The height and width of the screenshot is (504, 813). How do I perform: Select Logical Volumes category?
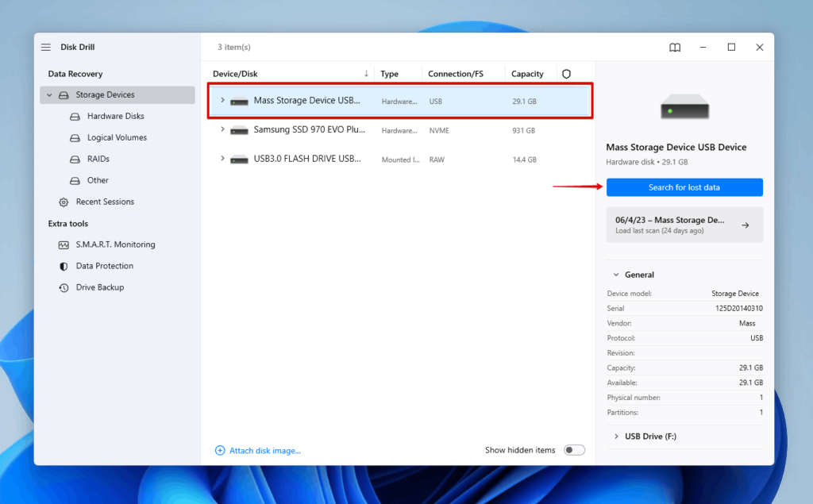[117, 137]
